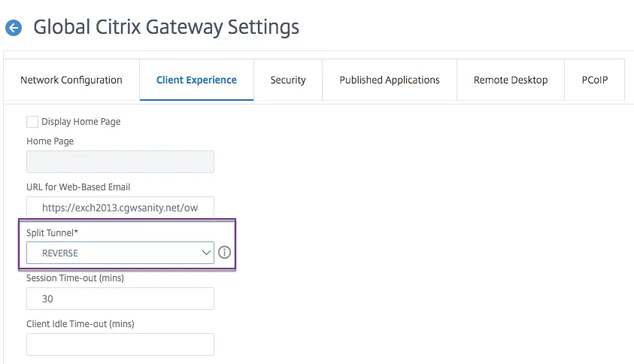This screenshot has width=634, height=364.
Task: Open the PCoIP tab
Action: click(594, 80)
